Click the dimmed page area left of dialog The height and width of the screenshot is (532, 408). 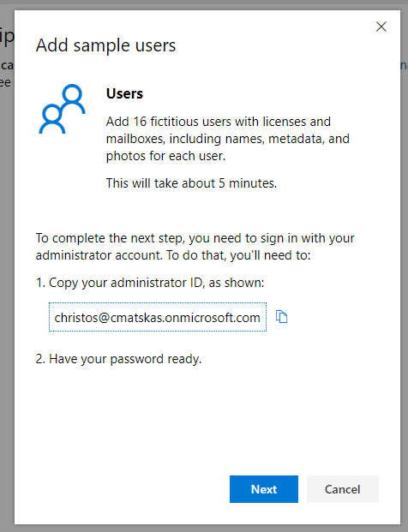(x=7, y=272)
